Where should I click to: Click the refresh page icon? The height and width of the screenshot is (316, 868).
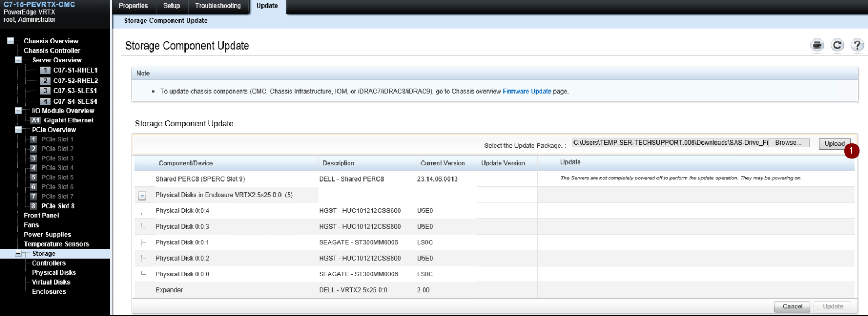[x=837, y=46]
